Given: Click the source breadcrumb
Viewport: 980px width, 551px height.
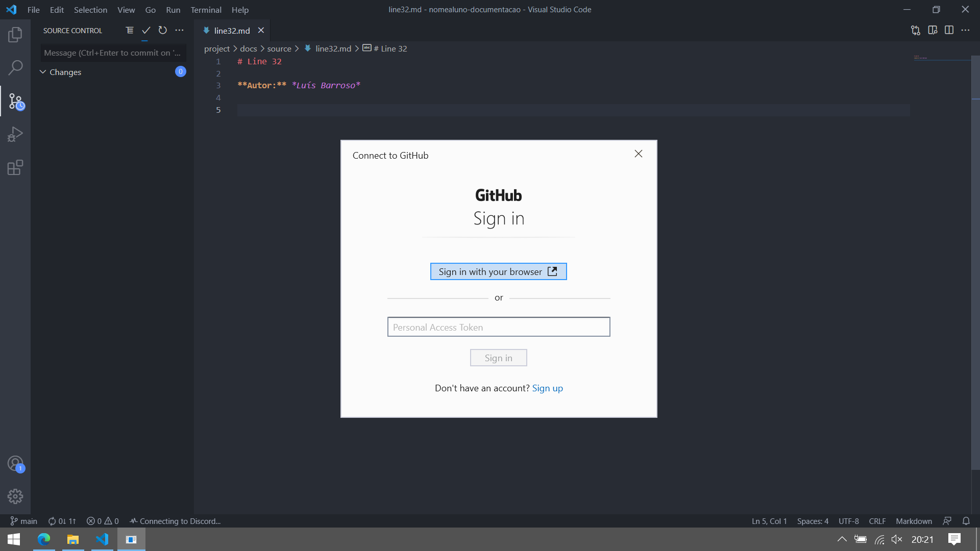Looking at the screenshot, I should pos(279,48).
